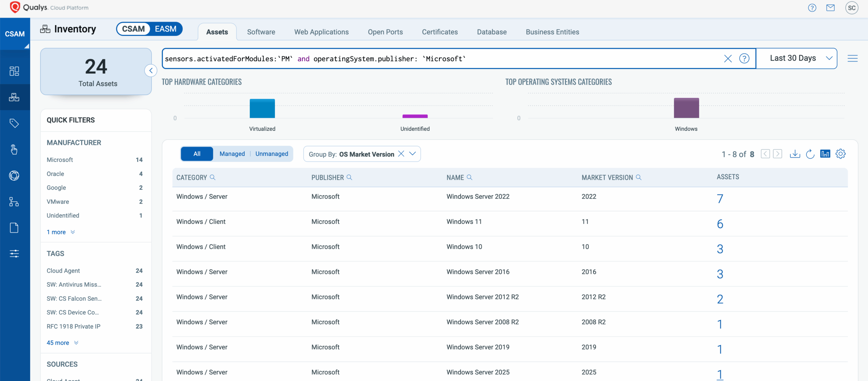Expand 1 more manufacturers
The width and height of the screenshot is (868, 381).
pos(61,232)
